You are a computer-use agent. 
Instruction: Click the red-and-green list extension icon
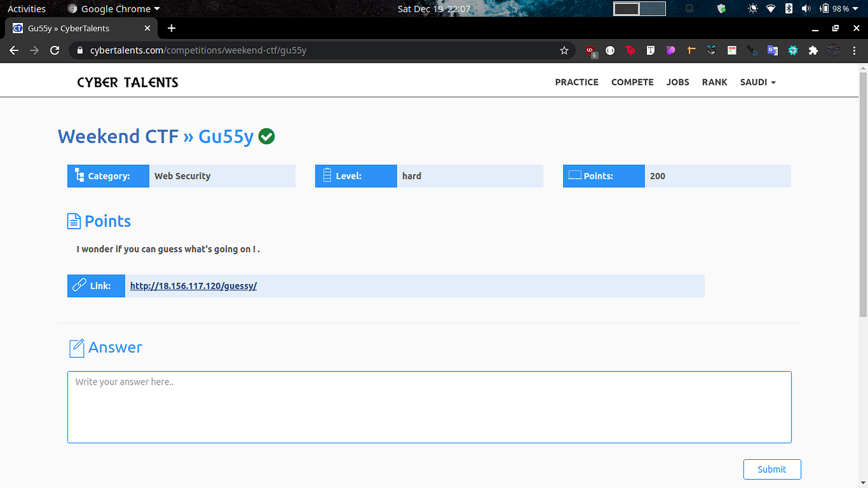[732, 50]
